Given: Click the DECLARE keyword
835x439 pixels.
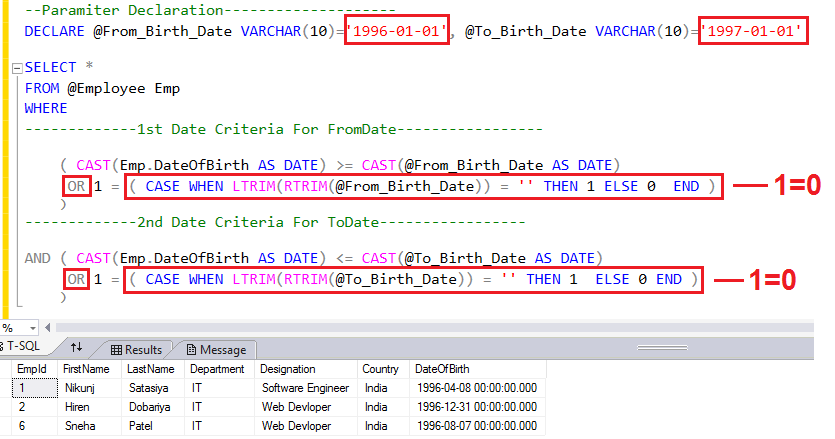Looking at the screenshot, I should pos(54,31).
